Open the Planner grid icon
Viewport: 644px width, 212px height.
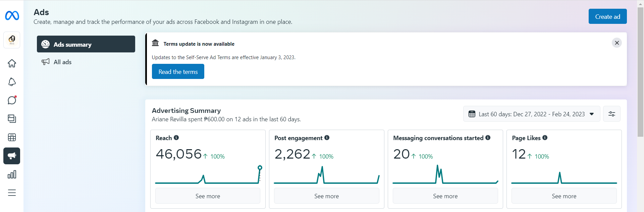(12, 137)
